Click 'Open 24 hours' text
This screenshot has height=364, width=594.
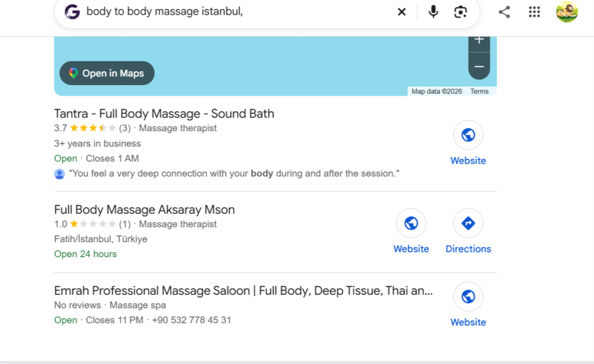[x=85, y=254]
